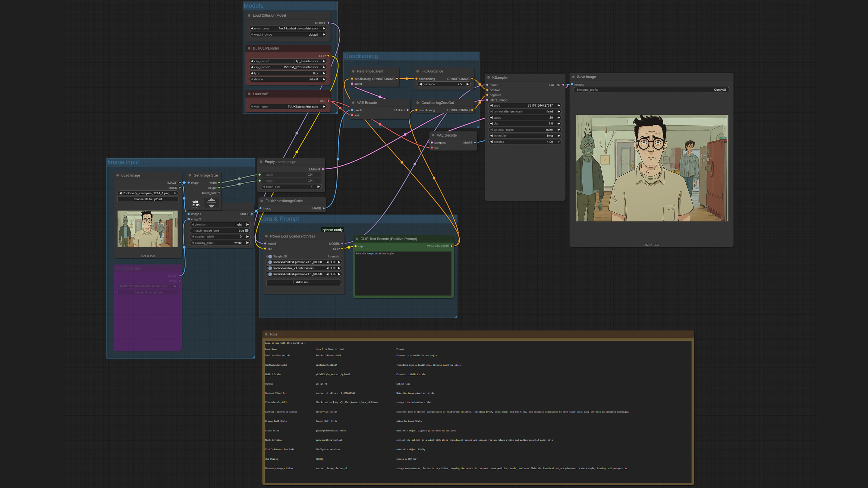Click the Add Lora button
The image size is (868, 488).
pyautogui.click(x=303, y=282)
